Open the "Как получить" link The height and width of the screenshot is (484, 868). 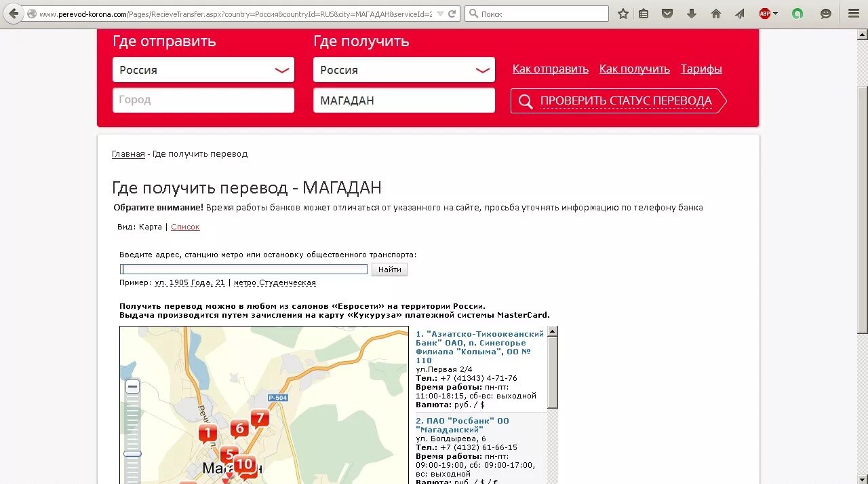tap(635, 69)
